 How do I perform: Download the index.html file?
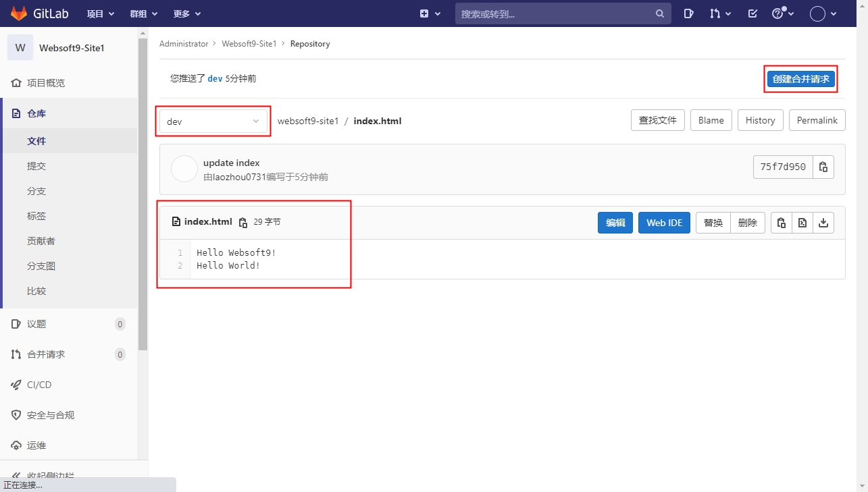pos(823,223)
